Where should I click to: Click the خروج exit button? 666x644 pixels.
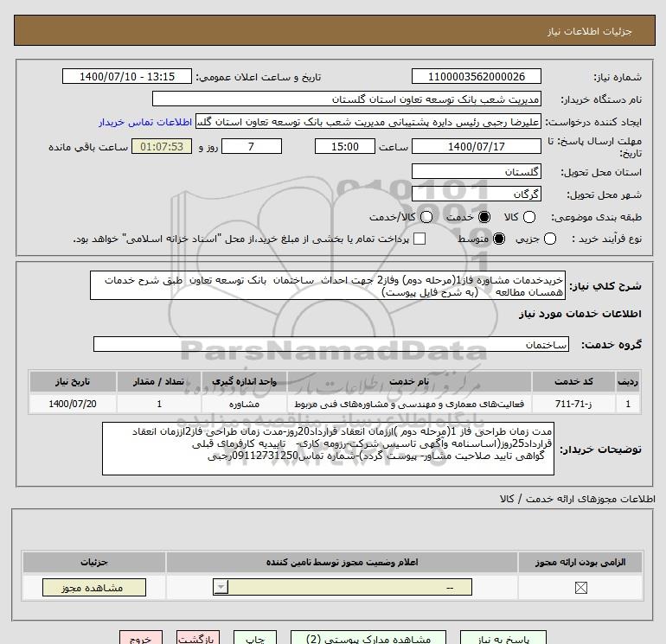pos(141,638)
